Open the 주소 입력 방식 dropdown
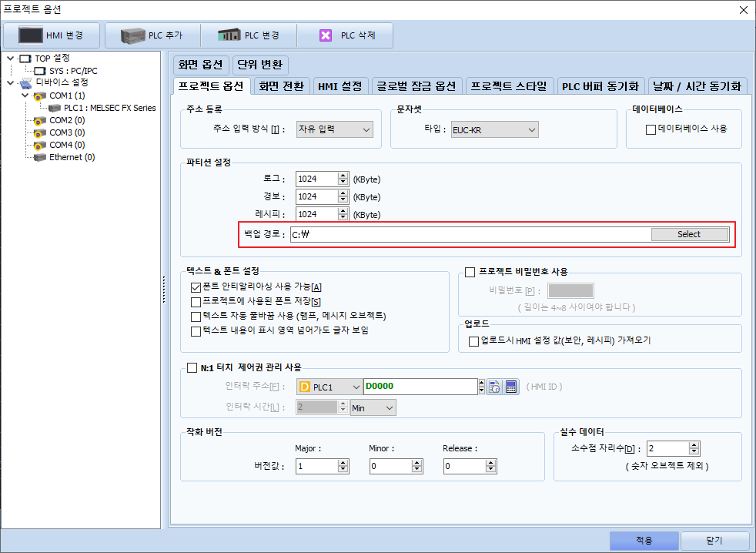This screenshot has height=553, width=756. (335, 130)
